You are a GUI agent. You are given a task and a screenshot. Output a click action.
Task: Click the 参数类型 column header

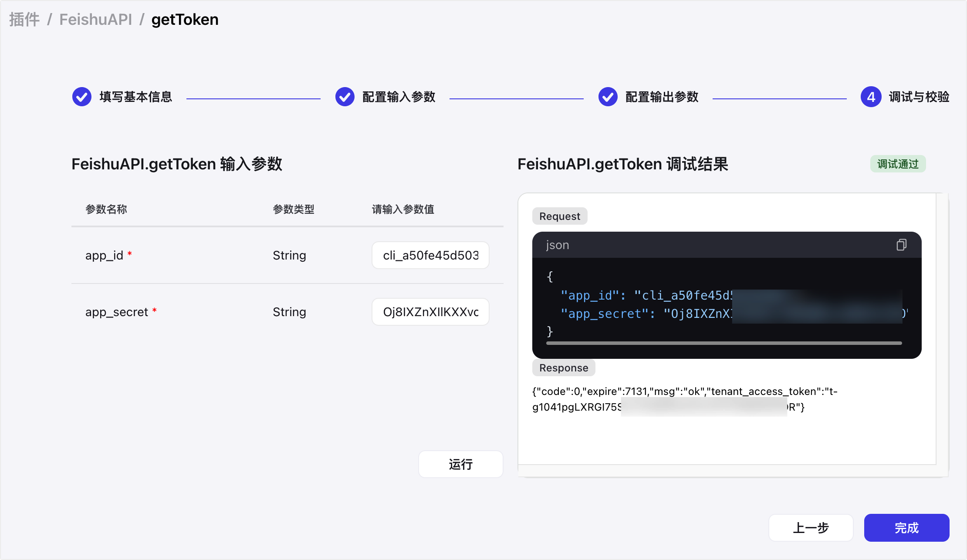[x=294, y=209]
